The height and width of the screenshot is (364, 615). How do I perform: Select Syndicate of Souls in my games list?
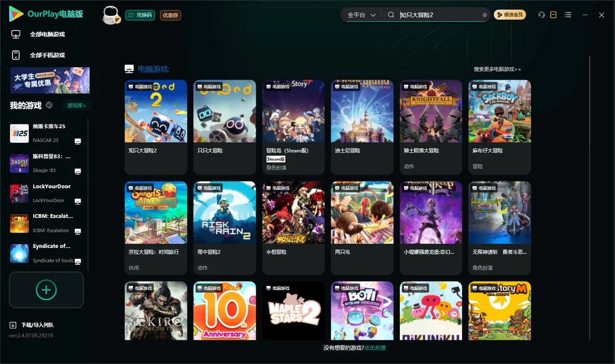tap(47, 253)
